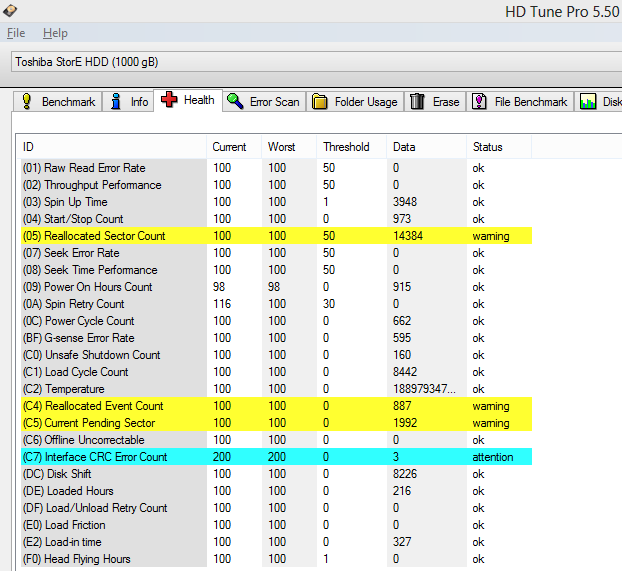622x571 pixels.
Task: Click the 1992 pending sector data value
Action: 405,423
